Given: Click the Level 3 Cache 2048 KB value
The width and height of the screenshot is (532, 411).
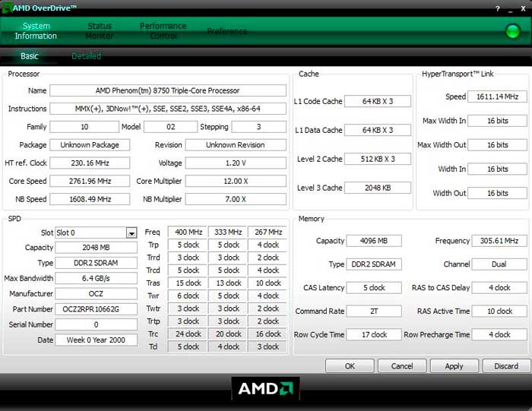Looking at the screenshot, I should point(378,188).
